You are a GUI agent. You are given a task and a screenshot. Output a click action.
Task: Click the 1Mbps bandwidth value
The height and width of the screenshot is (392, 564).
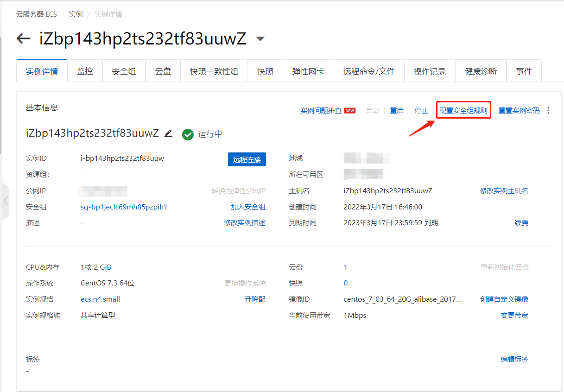355,316
